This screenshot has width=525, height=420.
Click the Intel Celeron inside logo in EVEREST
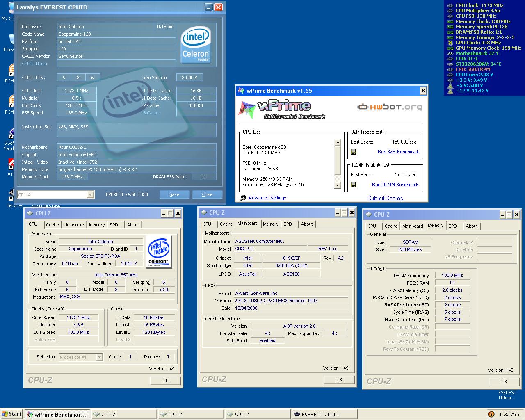tap(196, 45)
